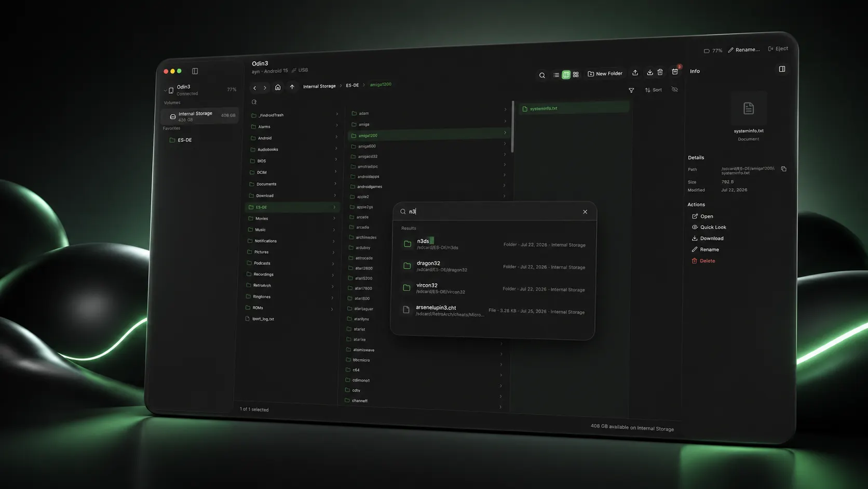The height and width of the screenshot is (489, 868).
Task: Toggle hidden files visibility eye icon
Action: point(674,89)
